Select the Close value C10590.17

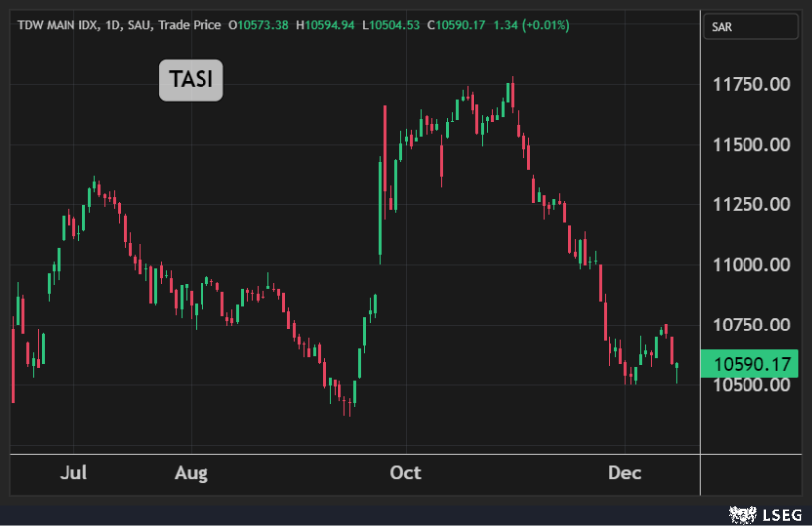(456, 25)
